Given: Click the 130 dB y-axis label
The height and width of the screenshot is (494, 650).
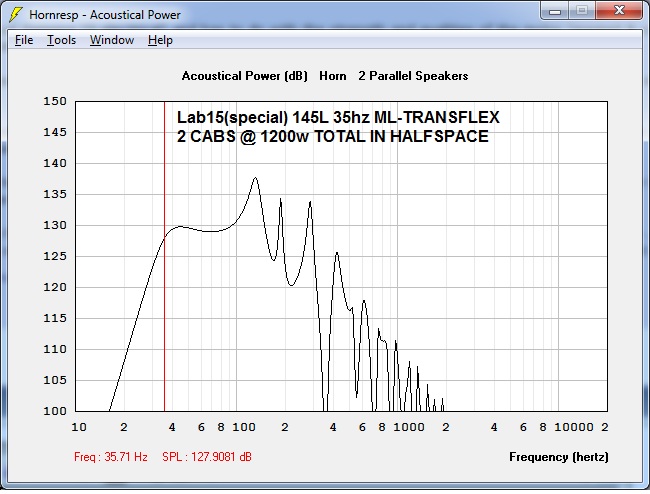Looking at the screenshot, I should point(55,225).
